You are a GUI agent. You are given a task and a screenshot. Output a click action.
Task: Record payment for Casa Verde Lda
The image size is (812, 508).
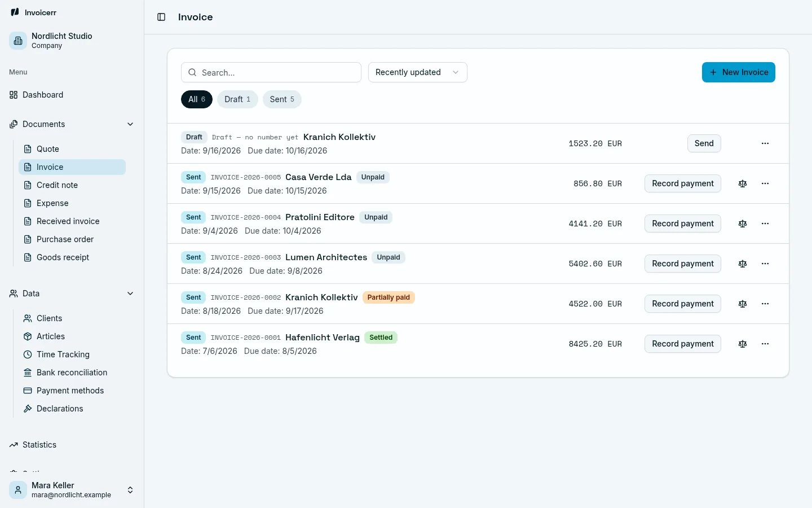[x=683, y=183]
